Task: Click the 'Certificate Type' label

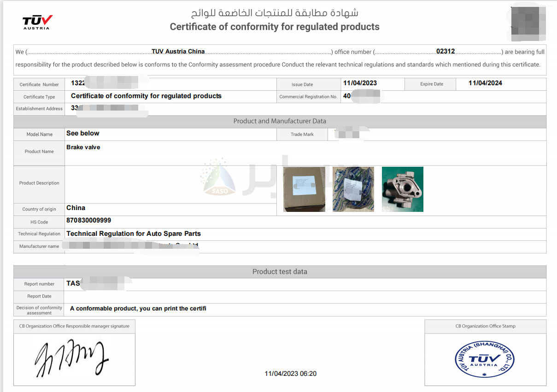Action: 39,97
